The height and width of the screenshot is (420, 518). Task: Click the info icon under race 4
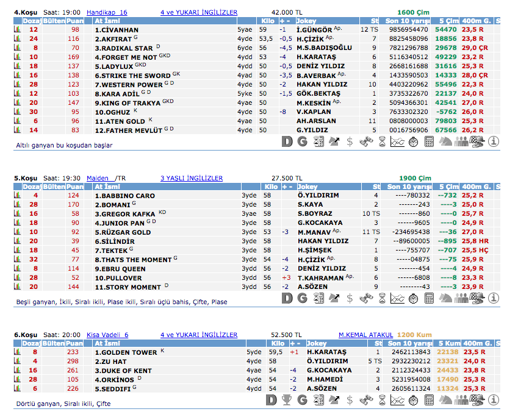click(x=494, y=142)
